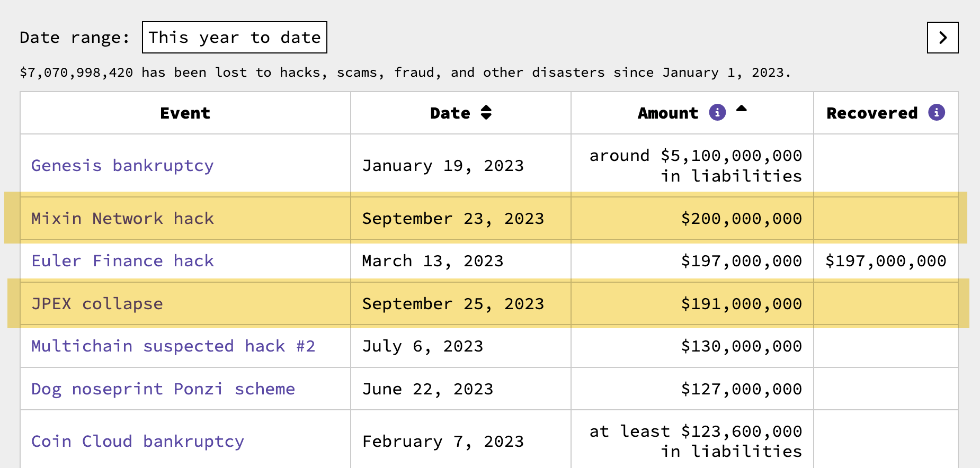Sort table by Date column arrows
Screen dimensions: 980x468
(486, 113)
